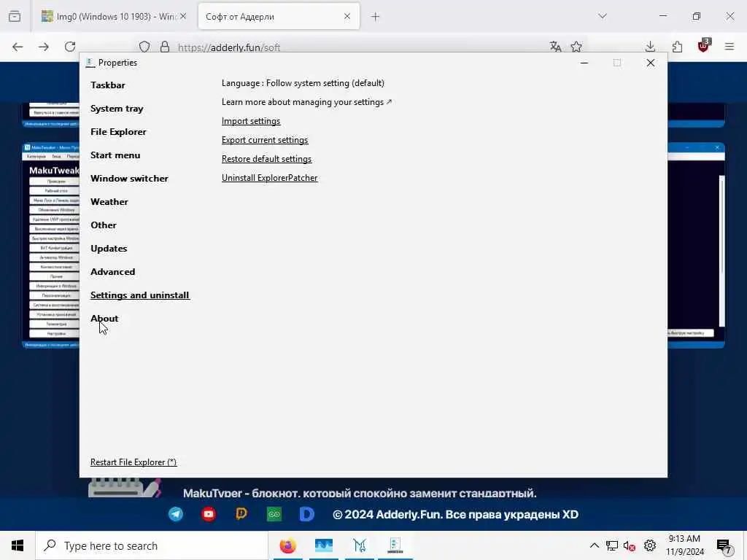Click the tracking protection shield icon
Viewport: 747px width, 560px height.
point(144,47)
